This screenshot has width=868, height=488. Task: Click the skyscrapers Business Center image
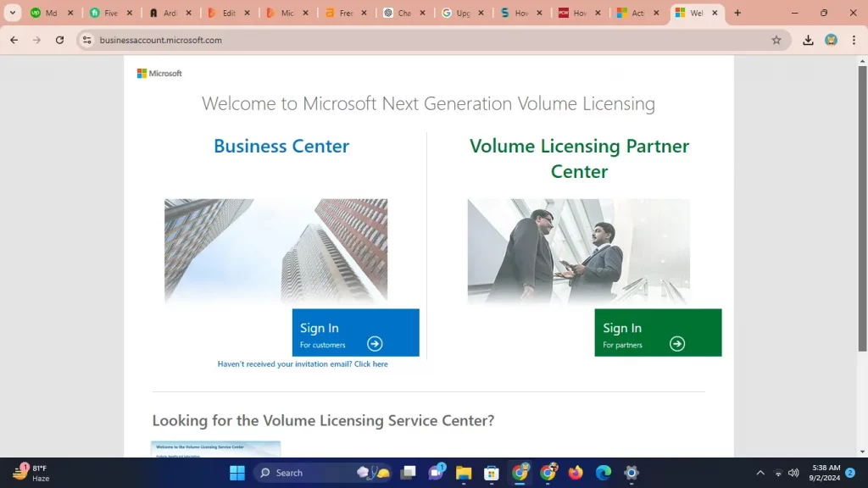pyautogui.click(x=275, y=251)
